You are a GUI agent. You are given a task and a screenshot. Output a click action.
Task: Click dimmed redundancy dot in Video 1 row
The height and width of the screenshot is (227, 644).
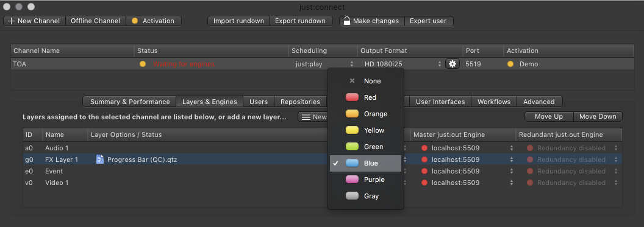tap(530, 183)
